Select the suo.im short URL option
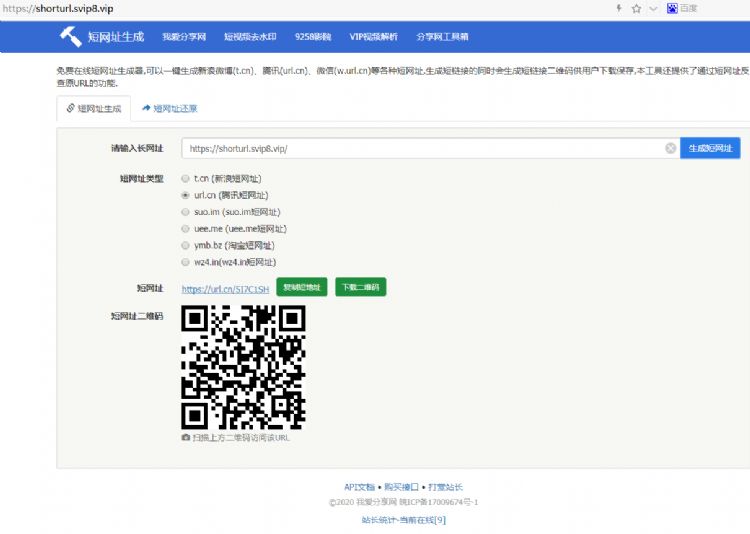Image resolution: width=750 pixels, height=534 pixels. pos(185,212)
